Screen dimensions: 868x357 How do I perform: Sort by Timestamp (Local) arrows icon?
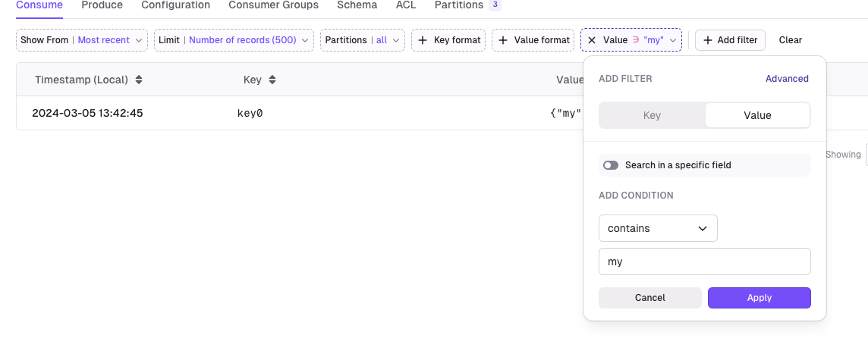coord(139,80)
